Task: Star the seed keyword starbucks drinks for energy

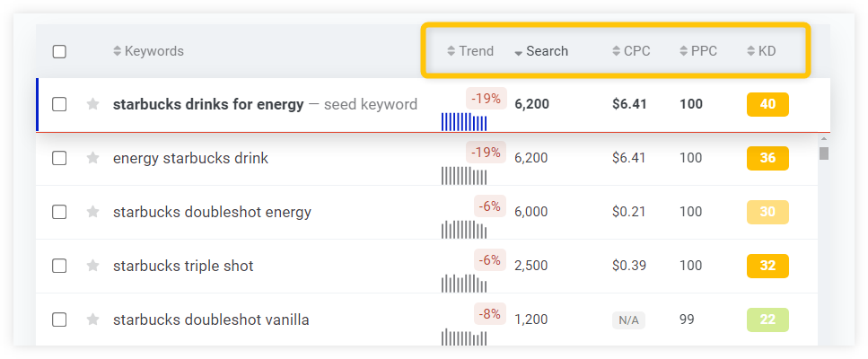Action: [93, 104]
